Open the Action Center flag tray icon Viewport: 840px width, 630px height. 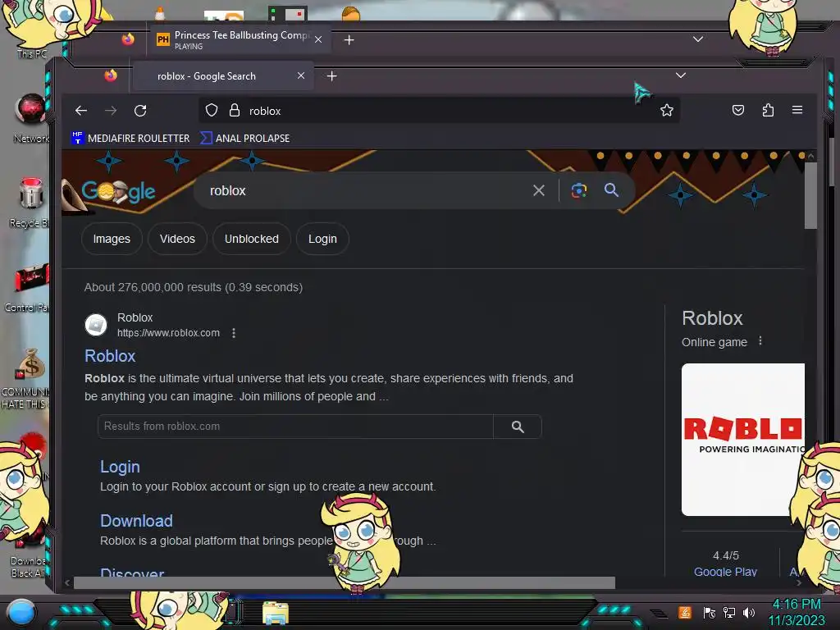710,613
